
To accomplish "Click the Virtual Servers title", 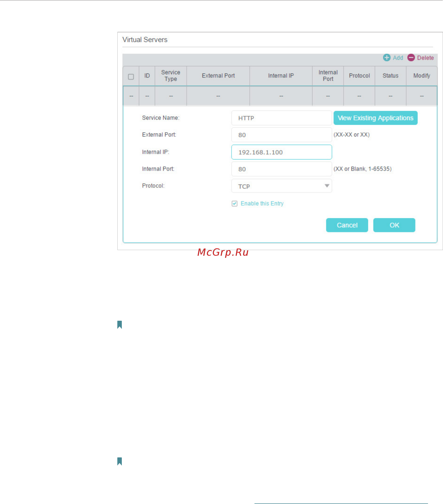I will 145,40.
